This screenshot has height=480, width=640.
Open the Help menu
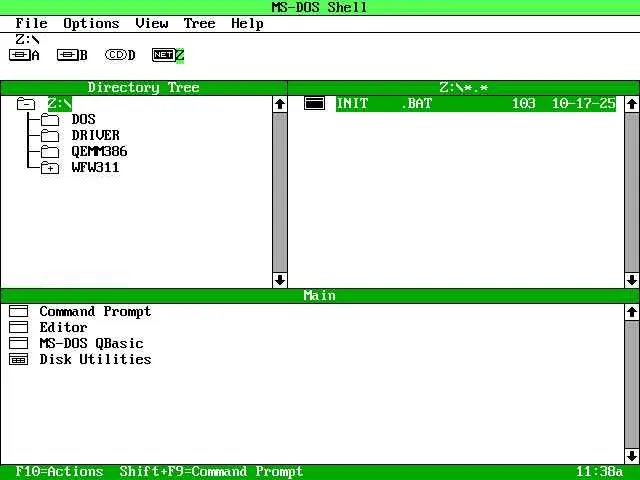pos(247,24)
